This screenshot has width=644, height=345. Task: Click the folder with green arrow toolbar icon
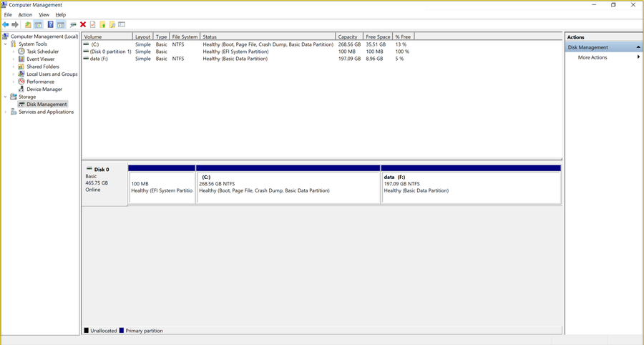[x=102, y=24]
